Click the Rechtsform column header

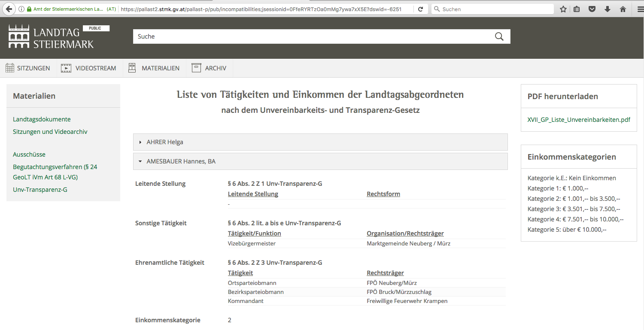point(383,194)
